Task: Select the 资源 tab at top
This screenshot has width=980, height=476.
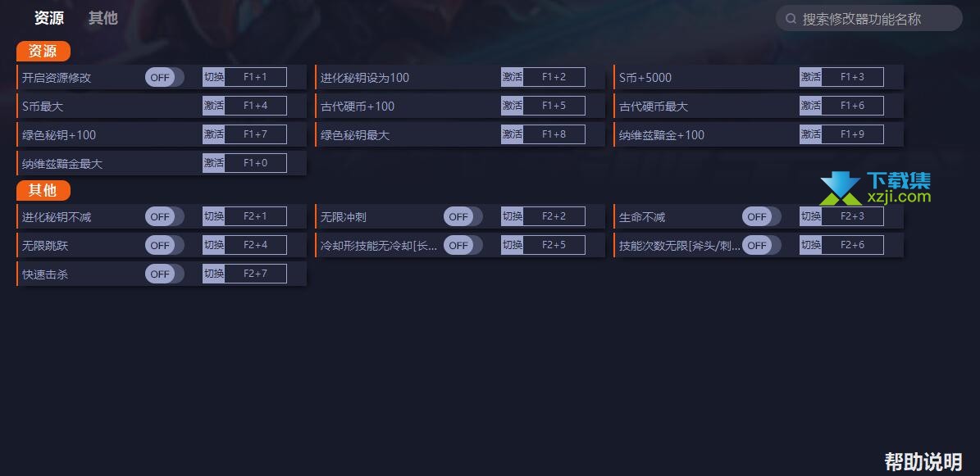Action: (x=48, y=18)
